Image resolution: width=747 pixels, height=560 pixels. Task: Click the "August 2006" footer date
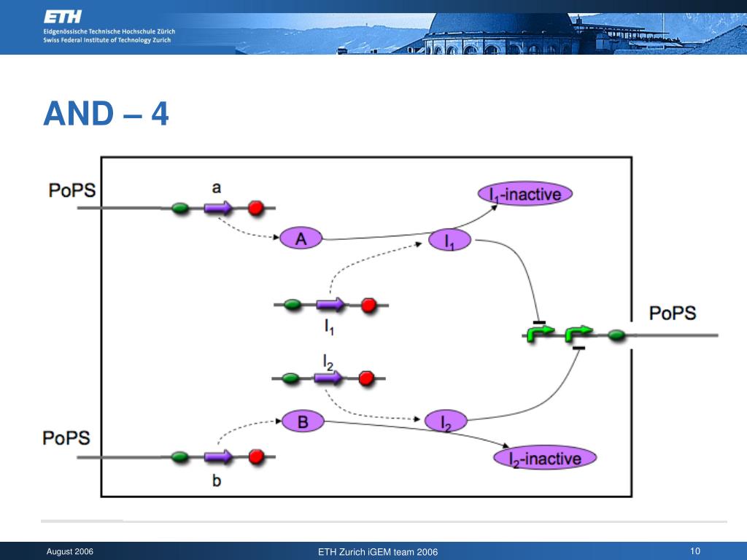69,551
